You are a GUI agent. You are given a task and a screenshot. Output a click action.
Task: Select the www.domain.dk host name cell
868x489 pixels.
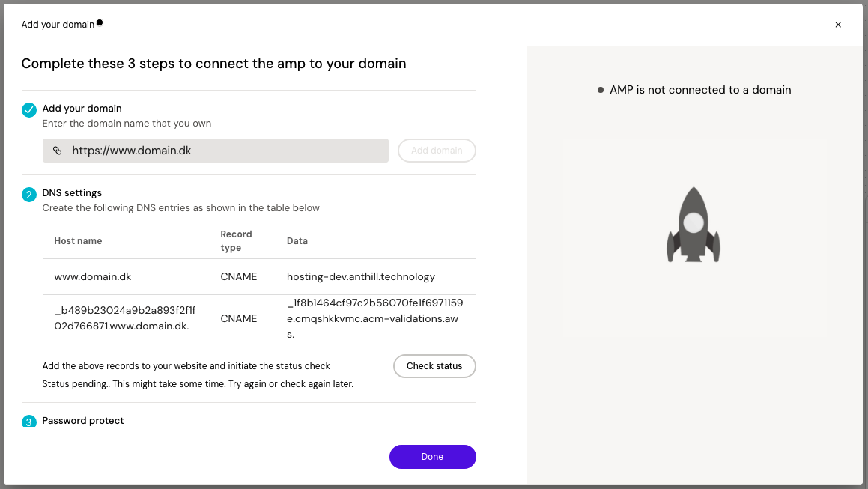93,276
